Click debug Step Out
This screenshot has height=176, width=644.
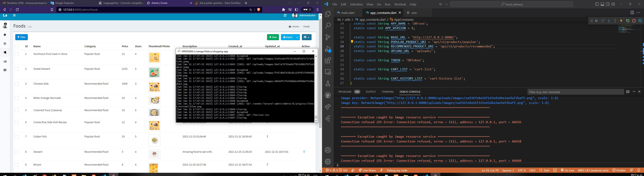(615, 21)
